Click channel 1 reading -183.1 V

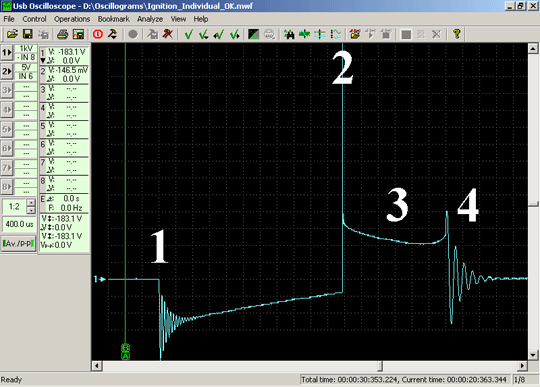72,52
